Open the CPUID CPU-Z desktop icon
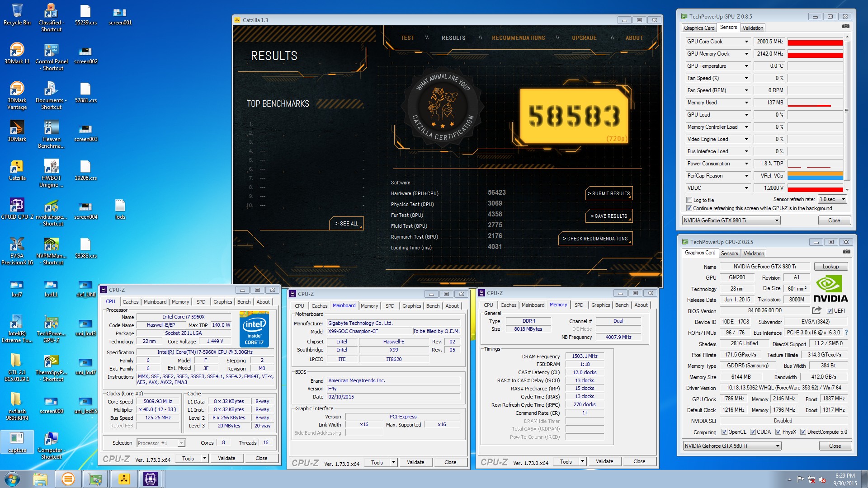This screenshot has width=868, height=488. pyautogui.click(x=17, y=209)
